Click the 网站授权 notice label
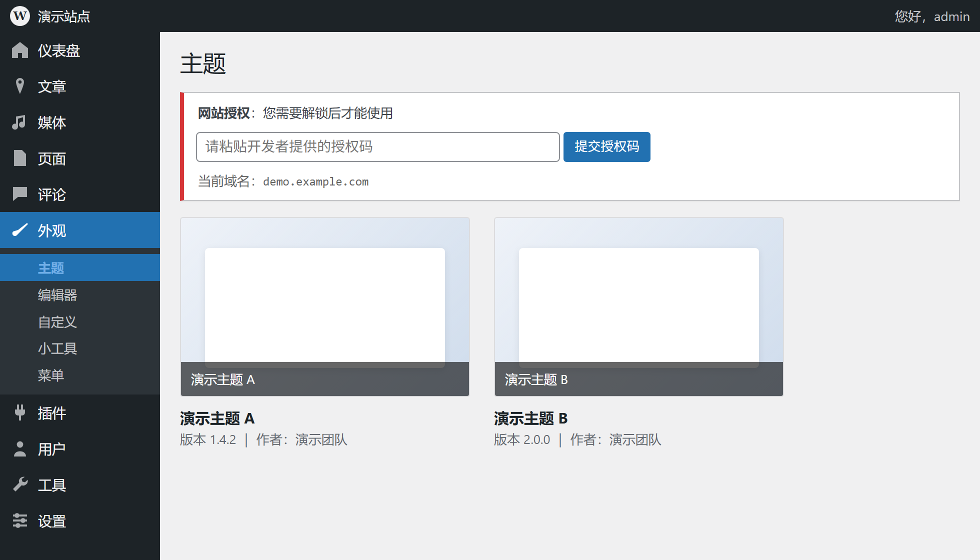Image resolution: width=980 pixels, height=560 pixels. pos(223,113)
